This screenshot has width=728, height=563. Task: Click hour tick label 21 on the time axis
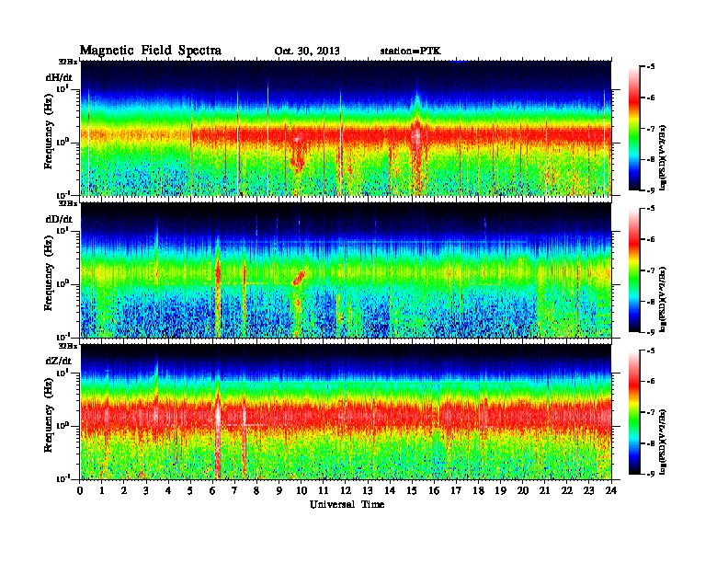(544, 490)
